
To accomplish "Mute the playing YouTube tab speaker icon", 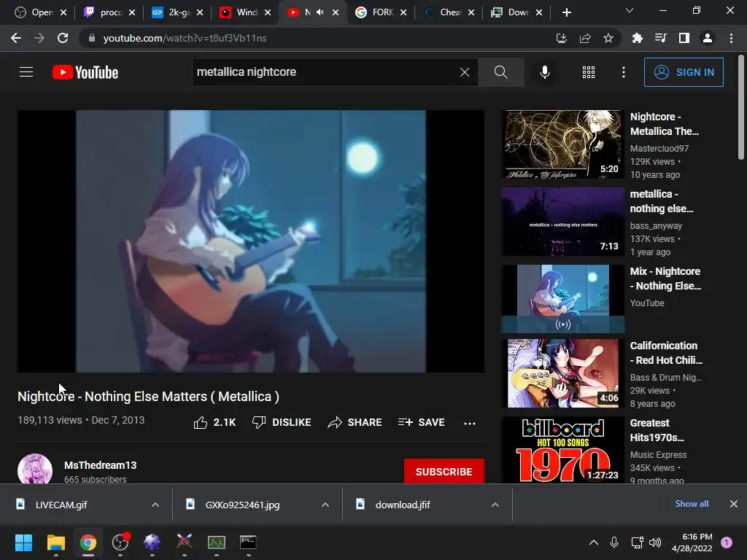I will coord(320,12).
